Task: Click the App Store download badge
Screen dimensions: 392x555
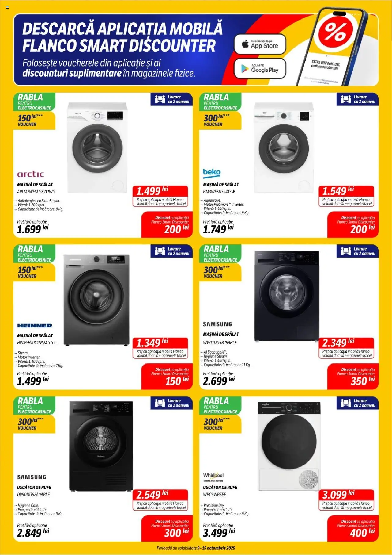Action: pyautogui.click(x=260, y=44)
